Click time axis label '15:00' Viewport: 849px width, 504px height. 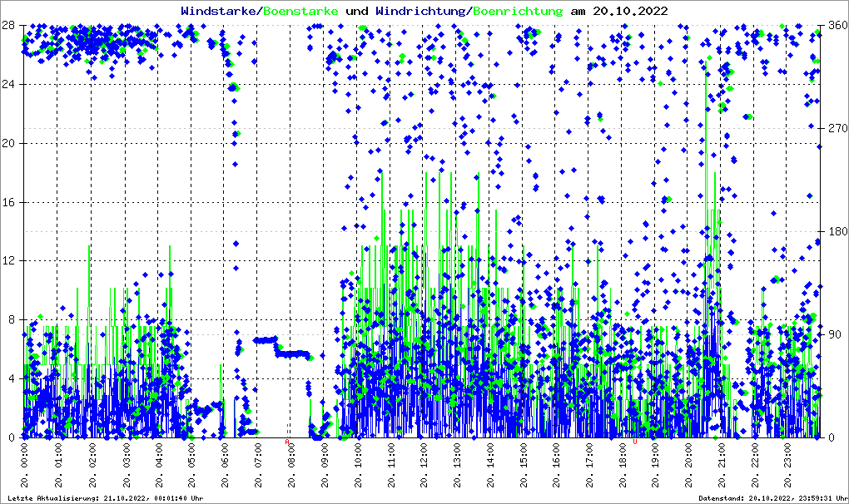(524, 457)
